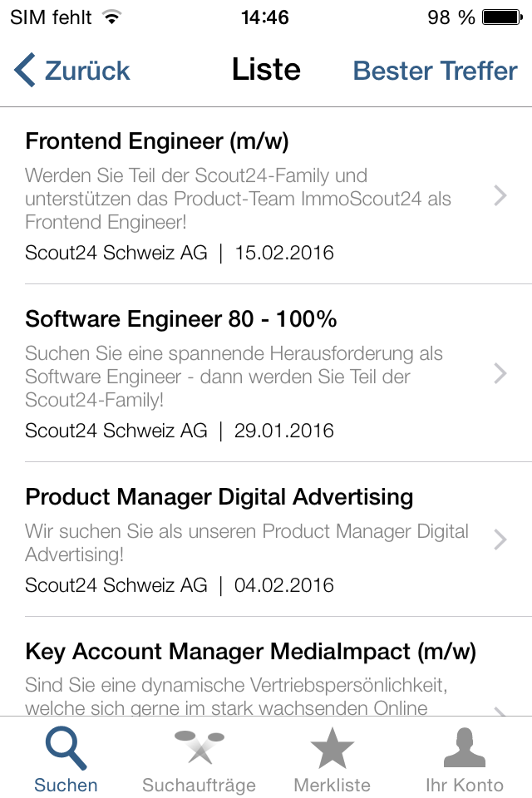Tap the Suchen magnifier icon

coord(66,746)
